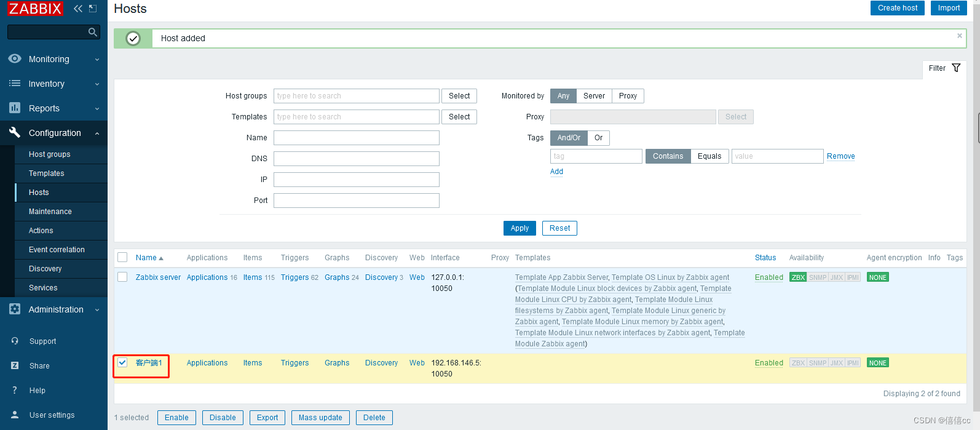Screen dimensions: 980x430
Task: Expand the Reports menu chevron
Action: click(97, 109)
